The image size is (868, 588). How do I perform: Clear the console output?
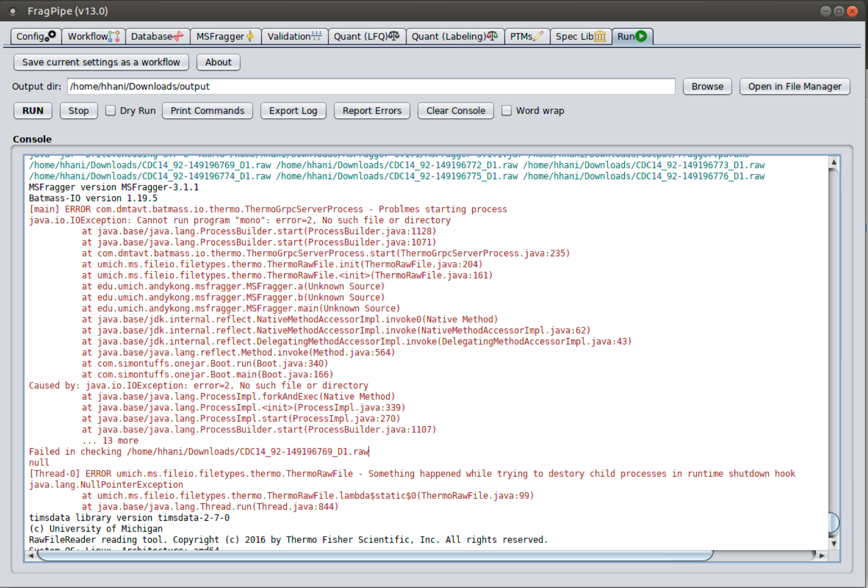(455, 111)
